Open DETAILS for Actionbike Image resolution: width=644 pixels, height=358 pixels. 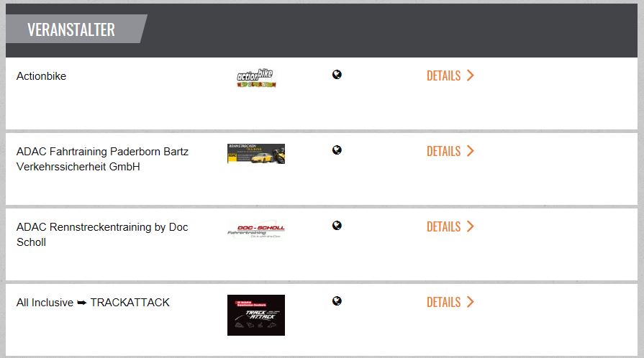[443, 75]
